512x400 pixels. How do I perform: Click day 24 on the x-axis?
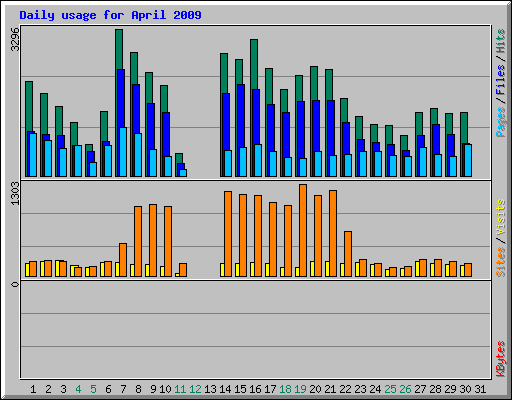click(x=375, y=389)
